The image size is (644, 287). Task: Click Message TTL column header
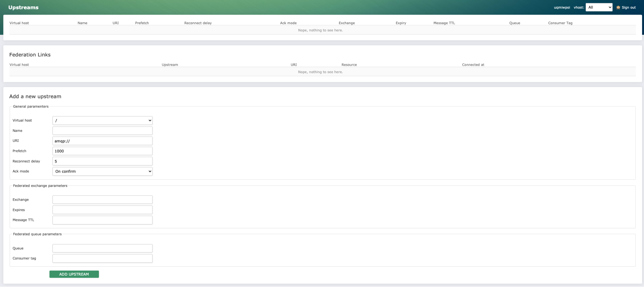[444, 23]
